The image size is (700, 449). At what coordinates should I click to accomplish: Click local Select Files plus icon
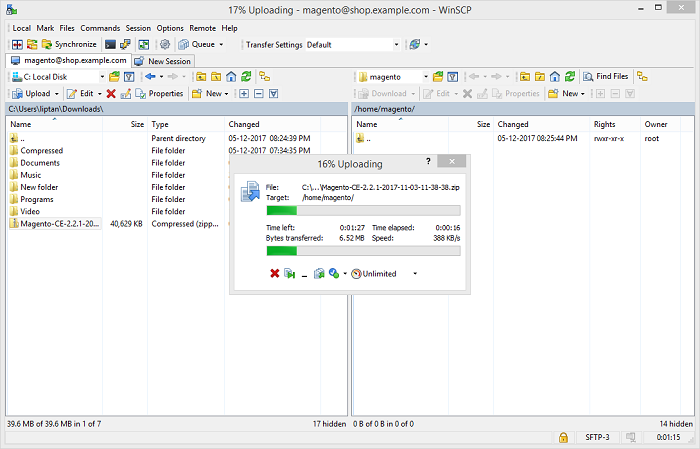[244, 93]
